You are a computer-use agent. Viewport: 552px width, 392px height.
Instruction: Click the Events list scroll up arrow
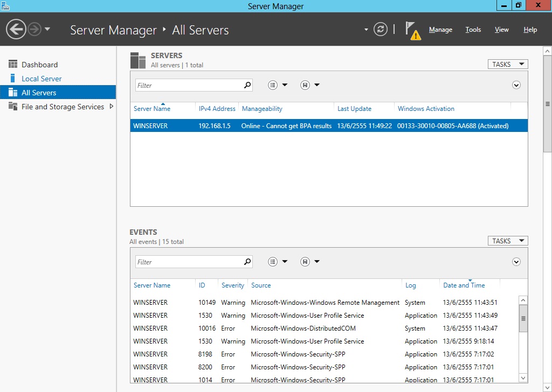pyautogui.click(x=523, y=300)
